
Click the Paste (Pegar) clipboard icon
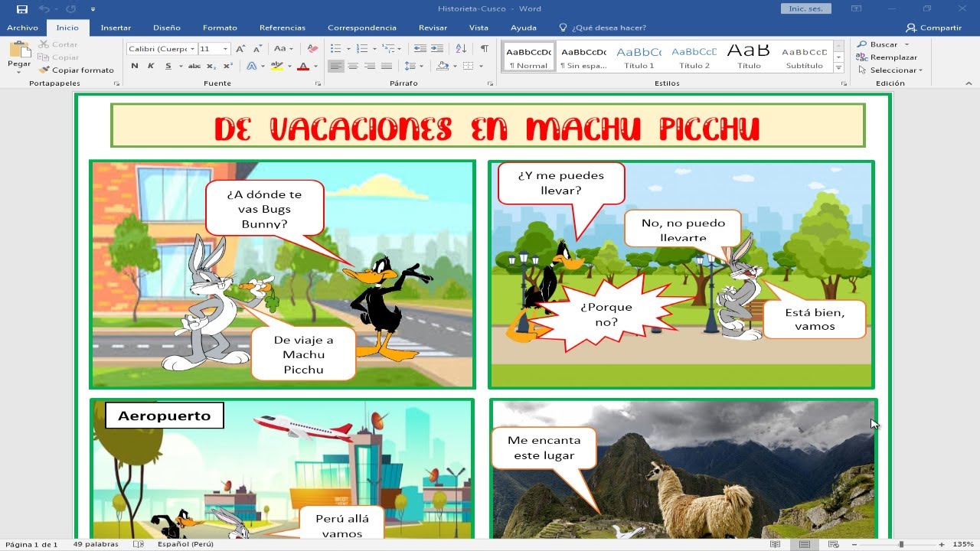19,50
